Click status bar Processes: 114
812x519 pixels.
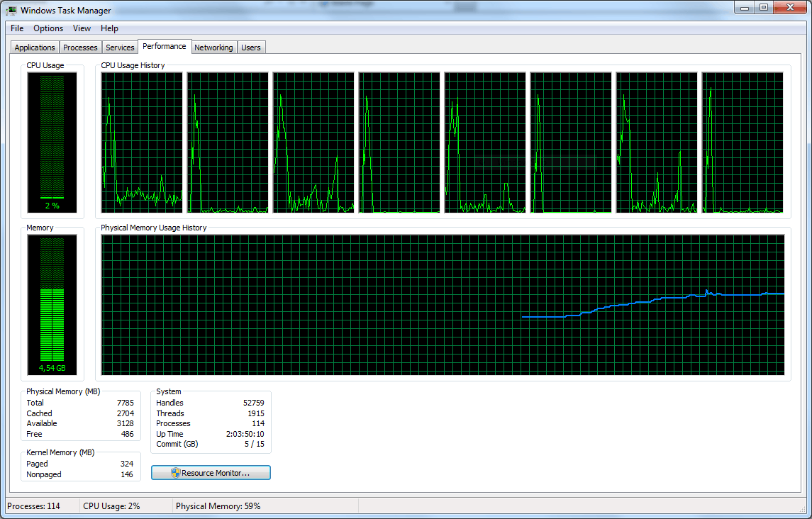pyautogui.click(x=33, y=506)
